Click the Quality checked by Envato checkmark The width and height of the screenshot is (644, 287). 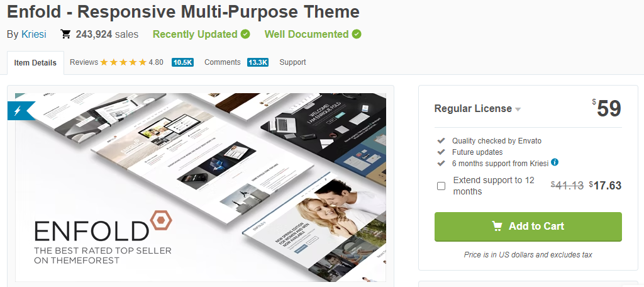click(441, 140)
